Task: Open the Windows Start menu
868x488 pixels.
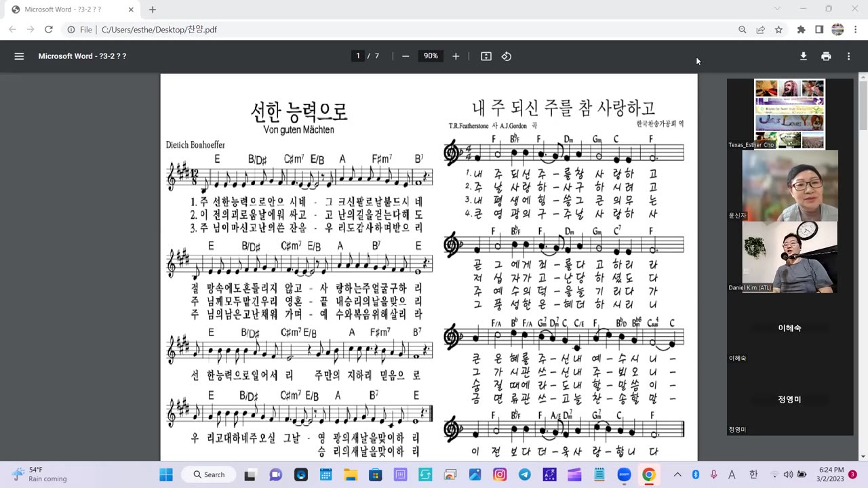Action: coord(166,474)
